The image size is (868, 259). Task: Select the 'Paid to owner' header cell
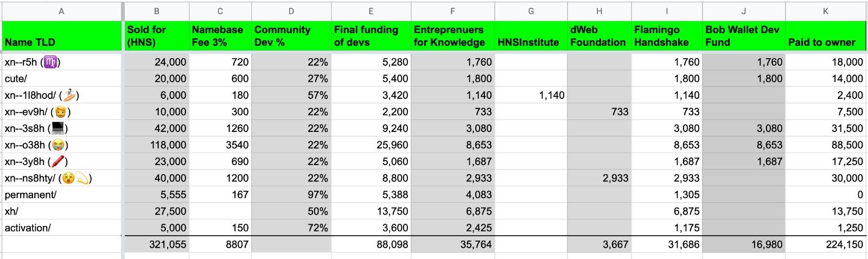coord(825,36)
